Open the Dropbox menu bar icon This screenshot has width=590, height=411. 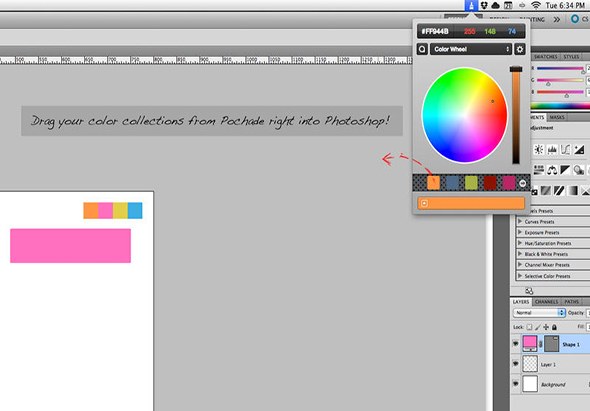coord(484,6)
